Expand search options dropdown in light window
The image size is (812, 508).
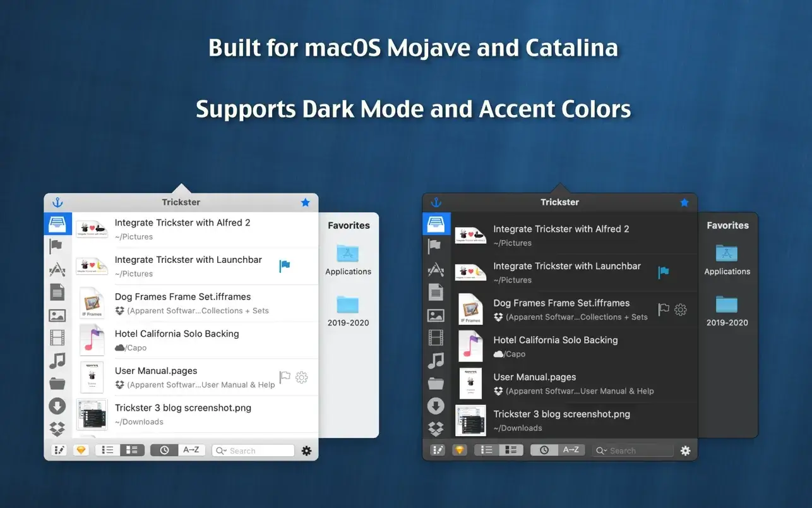tap(221, 451)
